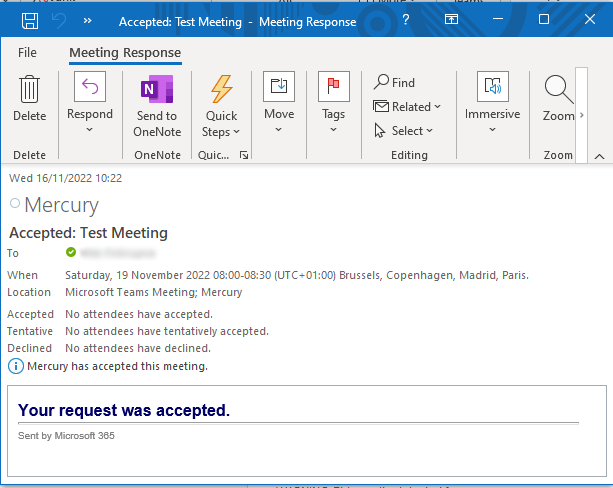Close the Meeting Response window
Image resolution: width=613 pixels, height=488 pixels.
point(590,19)
